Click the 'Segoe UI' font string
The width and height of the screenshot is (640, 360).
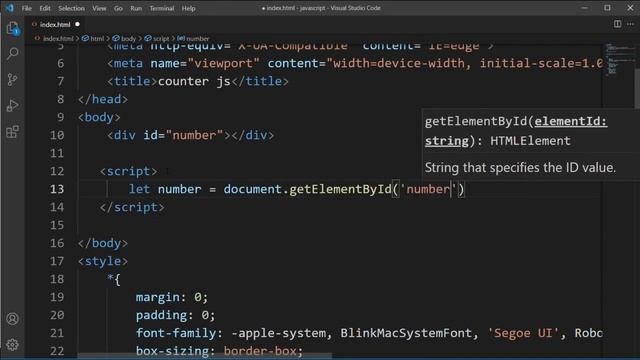click(x=523, y=333)
